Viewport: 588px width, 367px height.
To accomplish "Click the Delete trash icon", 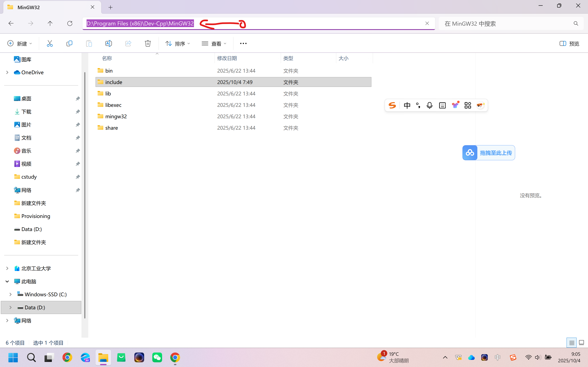I will [148, 43].
